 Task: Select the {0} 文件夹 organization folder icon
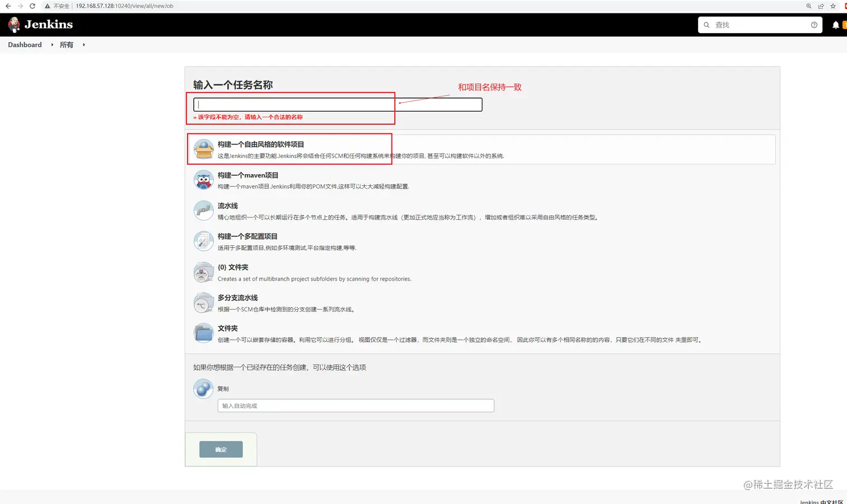coord(203,272)
